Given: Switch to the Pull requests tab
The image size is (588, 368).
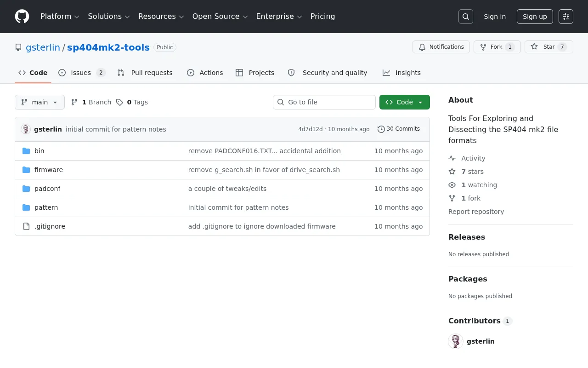Looking at the screenshot, I should click(x=145, y=73).
